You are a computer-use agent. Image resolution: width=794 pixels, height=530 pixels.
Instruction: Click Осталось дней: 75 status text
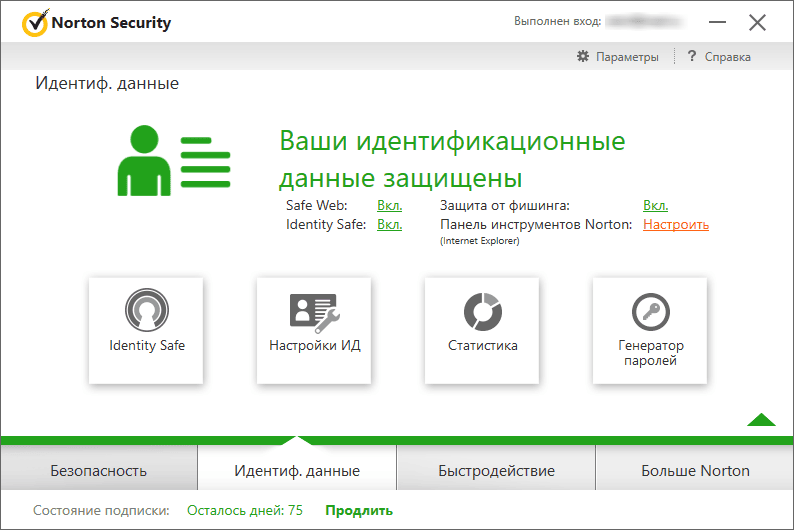point(245,510)
